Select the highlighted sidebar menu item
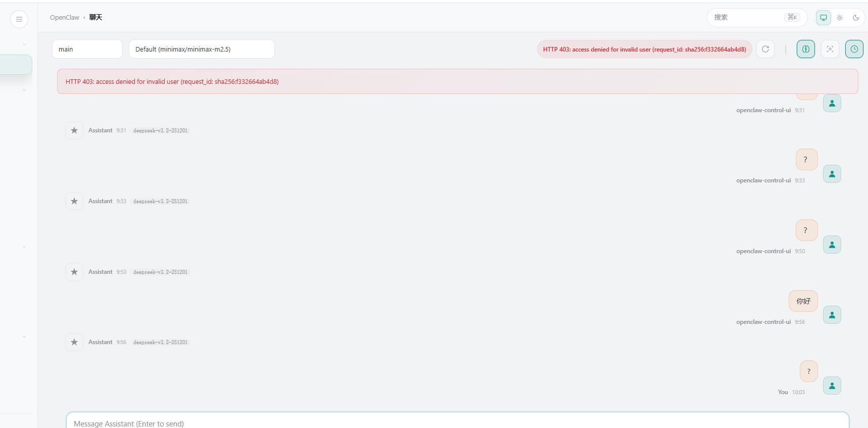Screen dimensions: 868x428 pos(16,65)
